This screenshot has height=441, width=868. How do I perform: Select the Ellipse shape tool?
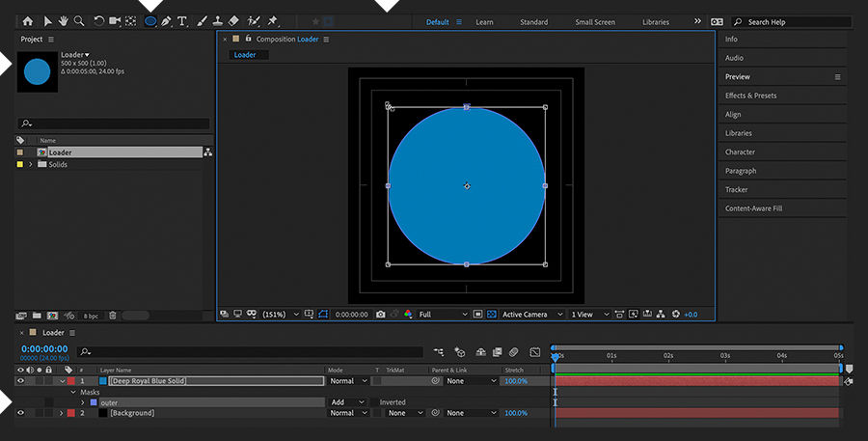click(150, 20)
